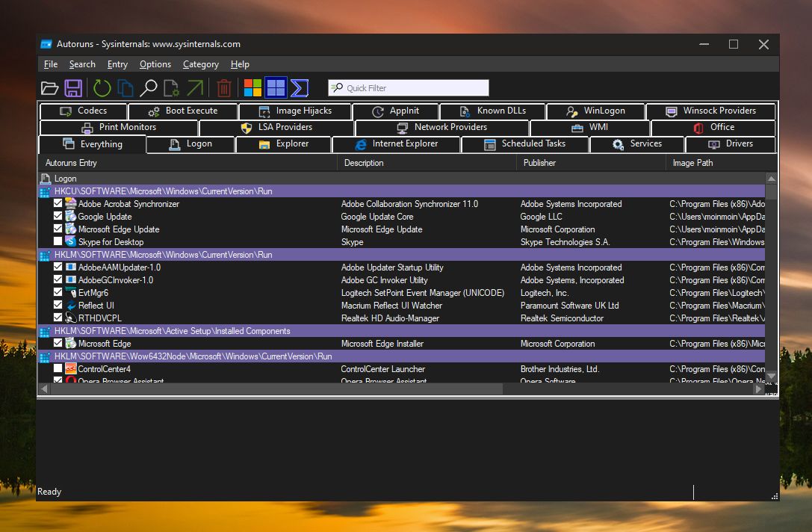Sort by the Autoruns Entry column header
This screenshot has width=812, height=532.
coord(187,163)
